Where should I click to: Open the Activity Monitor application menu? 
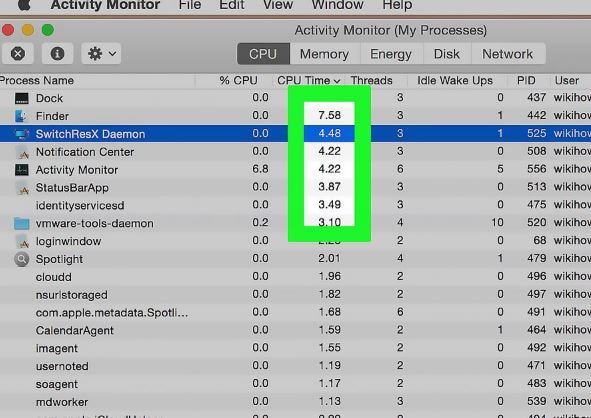pos(106,5)
